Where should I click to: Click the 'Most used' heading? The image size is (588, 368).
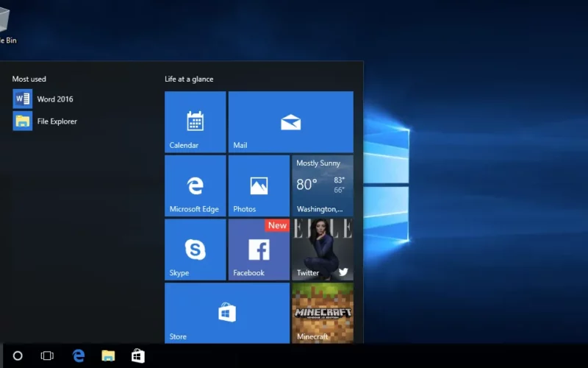click(29, 79)
